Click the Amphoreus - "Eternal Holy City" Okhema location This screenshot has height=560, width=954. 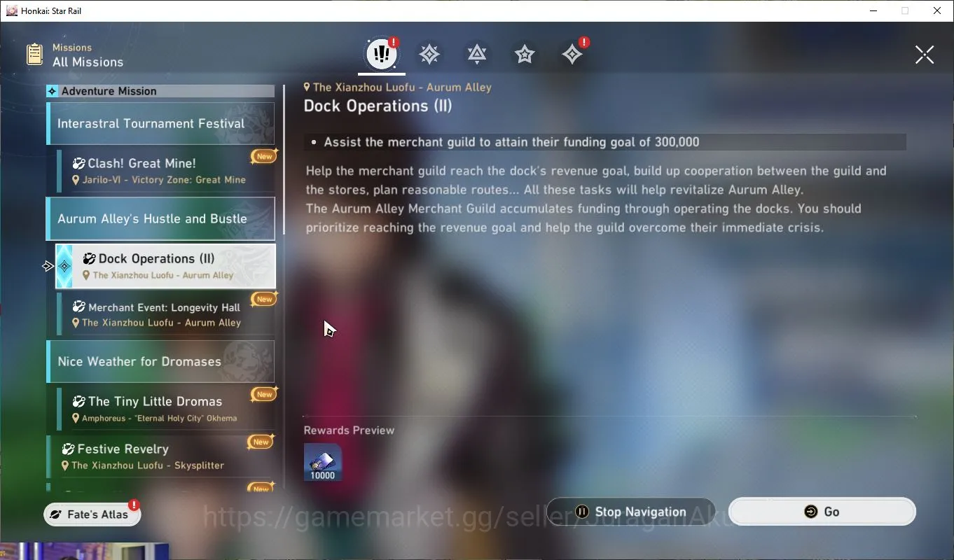coord(160,419)
